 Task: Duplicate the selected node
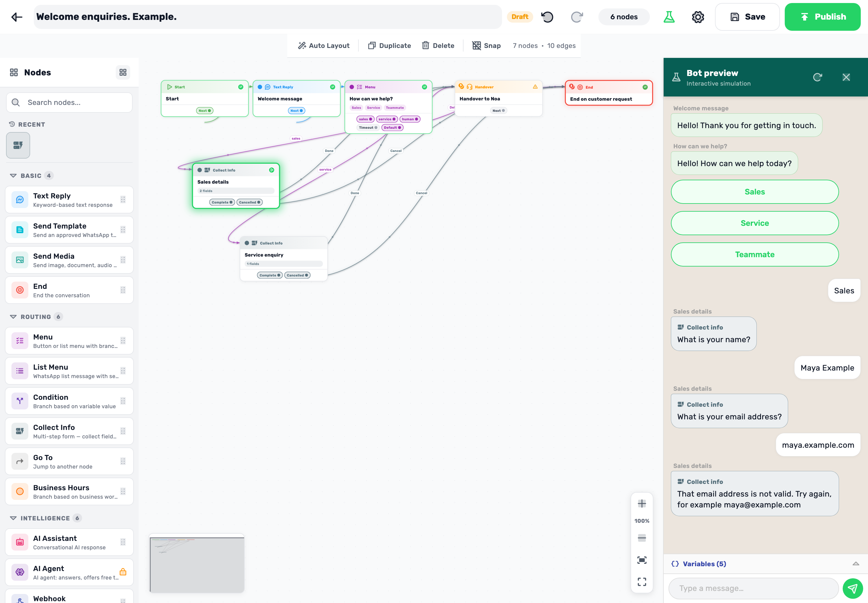click(x=389, y=46)
